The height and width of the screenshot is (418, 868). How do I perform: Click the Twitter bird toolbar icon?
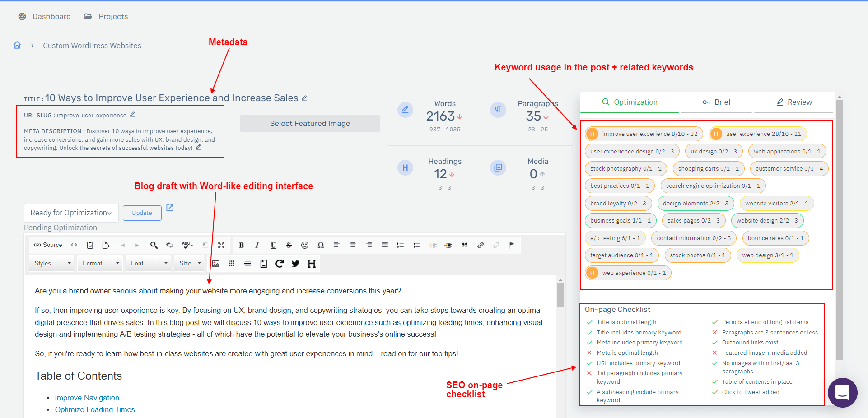pos(295,264)
